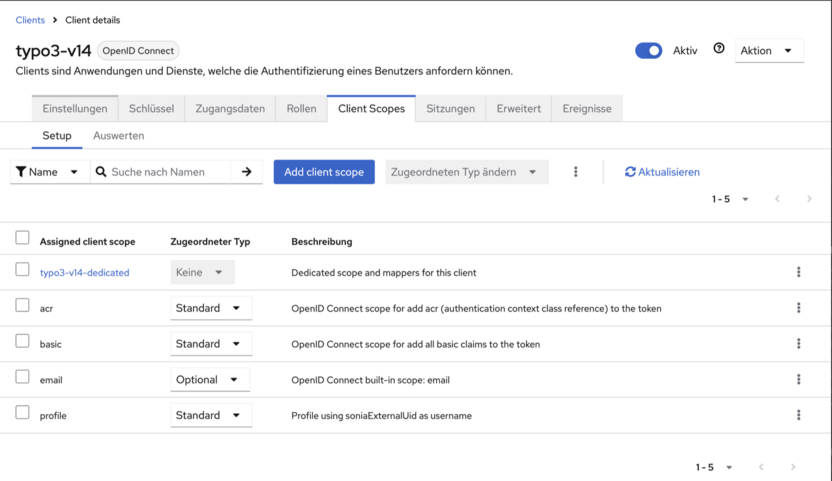This screenshot has width=832, height=481.
Task: Click the profile scope name
Action: coord(53,416)
